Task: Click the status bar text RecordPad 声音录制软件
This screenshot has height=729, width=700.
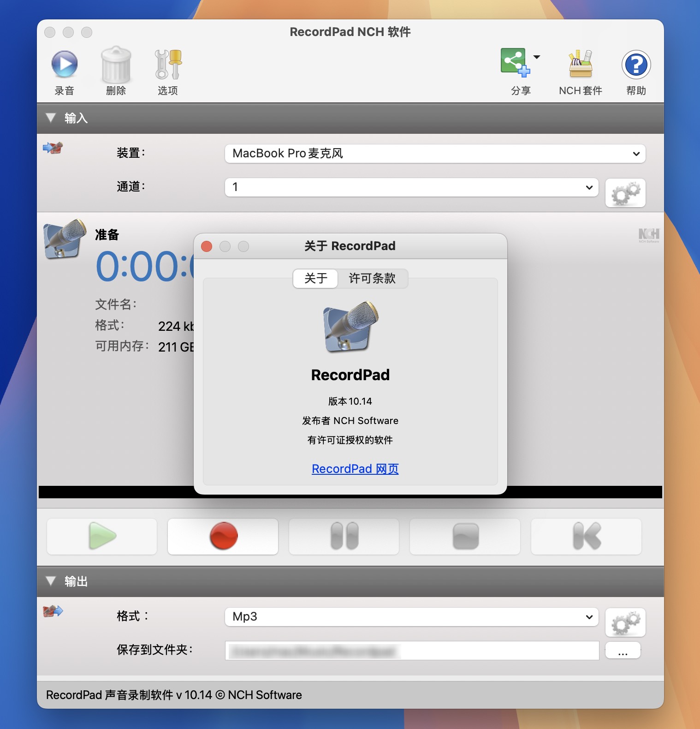Action: point(174,695)
